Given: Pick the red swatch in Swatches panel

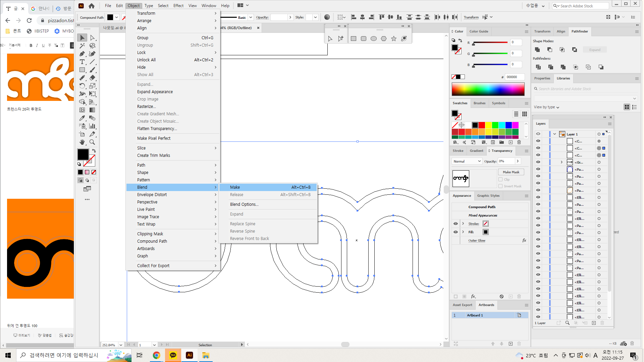Looking at the screenshot, I should tap(482, 125).
